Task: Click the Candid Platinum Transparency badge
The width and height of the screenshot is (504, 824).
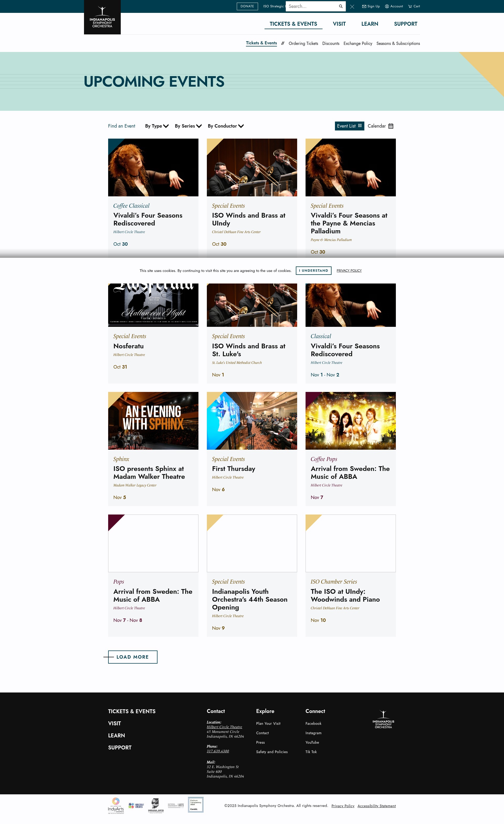Action: click(x=196, y=805)
